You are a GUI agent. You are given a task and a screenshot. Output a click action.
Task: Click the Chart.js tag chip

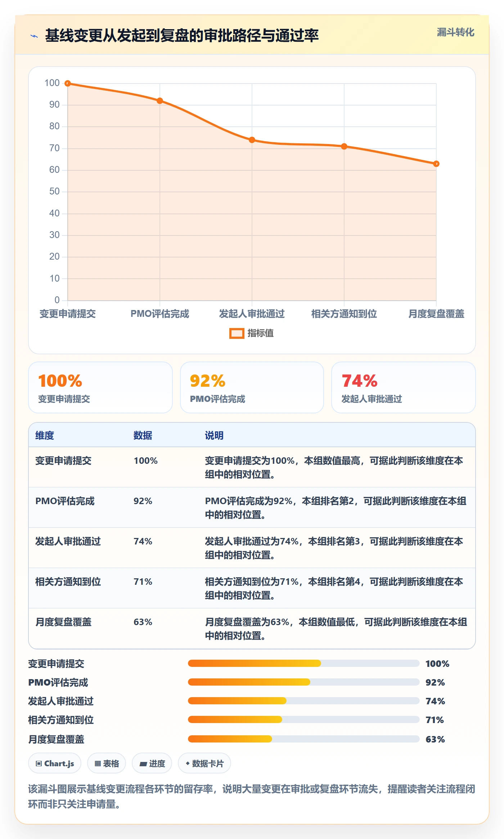click(55, 763)
